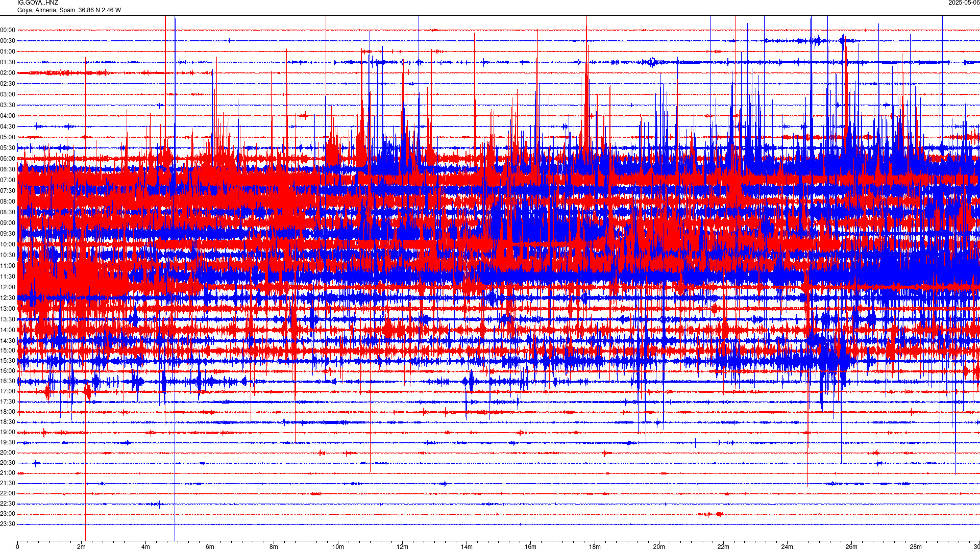
Task: Click the 12:30 time row label
Action: [x=8, y=298]
